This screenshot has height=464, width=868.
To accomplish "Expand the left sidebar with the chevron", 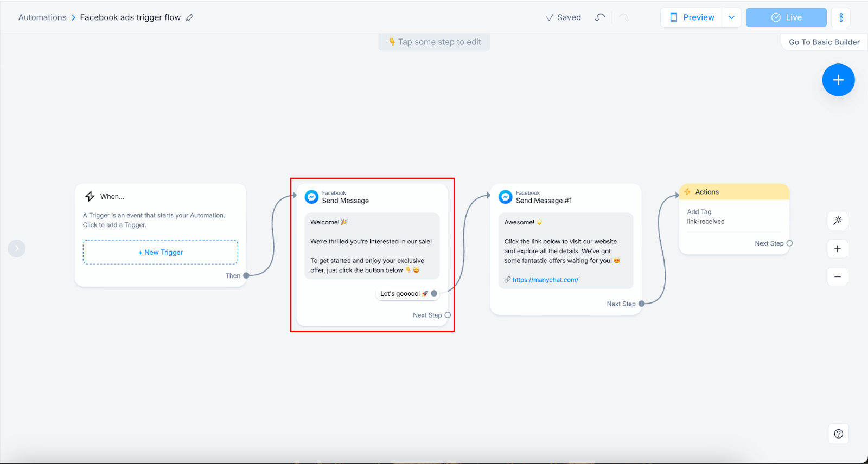I will pos(17,248).
